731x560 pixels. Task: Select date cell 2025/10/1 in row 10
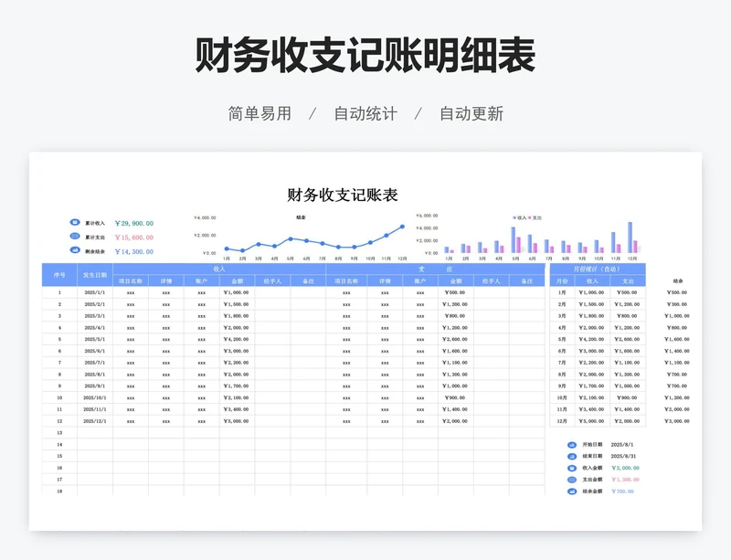pos(95,397)
